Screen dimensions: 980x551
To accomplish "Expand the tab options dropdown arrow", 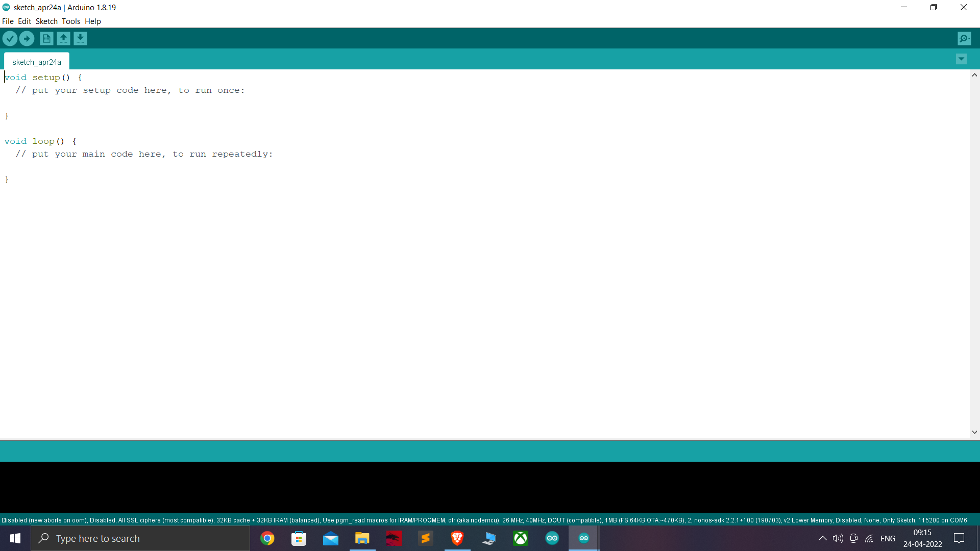I will (x=961, y=59).
